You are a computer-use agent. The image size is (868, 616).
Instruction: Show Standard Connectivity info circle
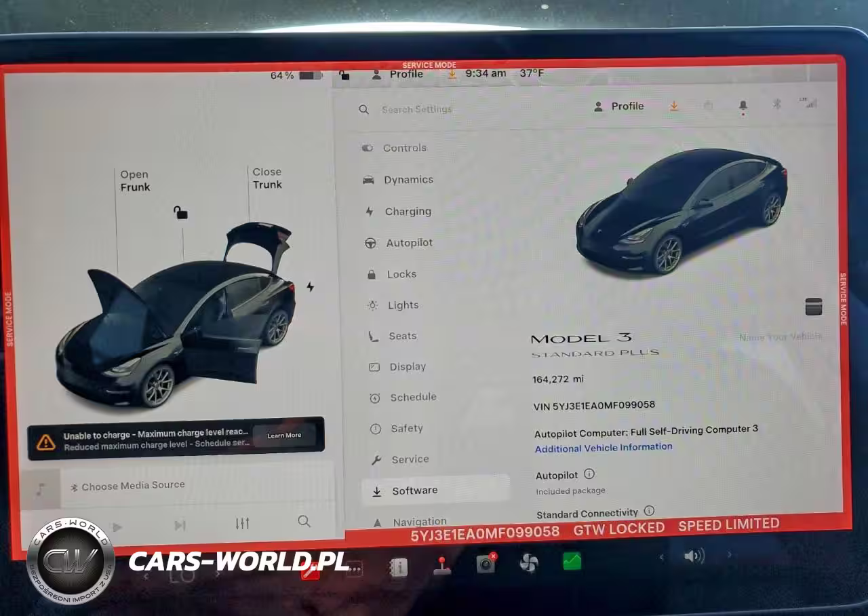pyautogui.click(x=649, y=511)
